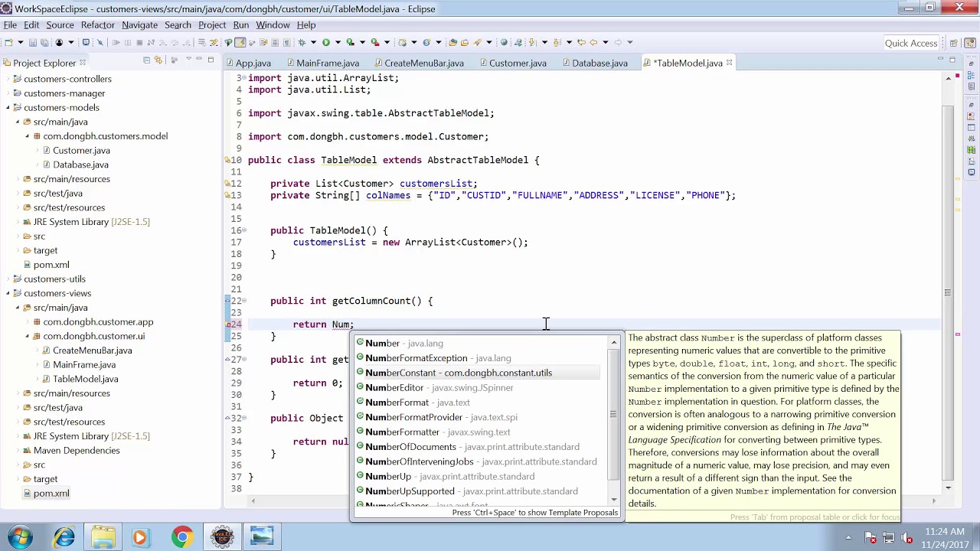Launch Eclipse from the Windows taskbar

tap(222, 537)
